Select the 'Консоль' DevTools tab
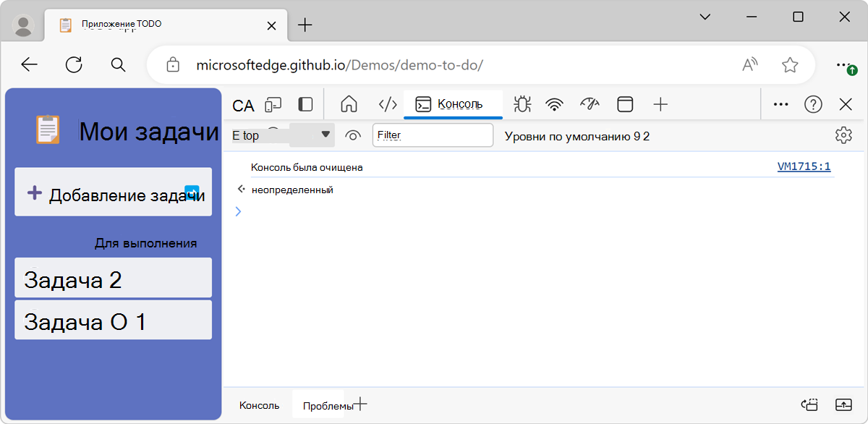The image size is (868, 424). (x=453, y=103)
